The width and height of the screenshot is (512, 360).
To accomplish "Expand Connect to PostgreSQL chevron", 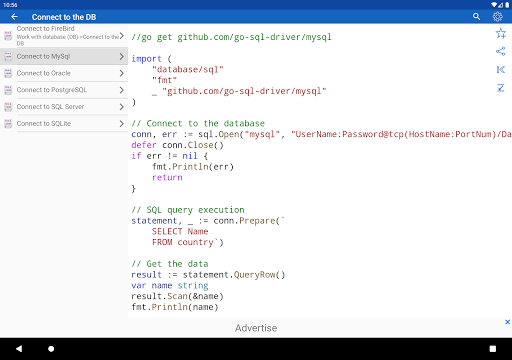I will coord(122,90).
